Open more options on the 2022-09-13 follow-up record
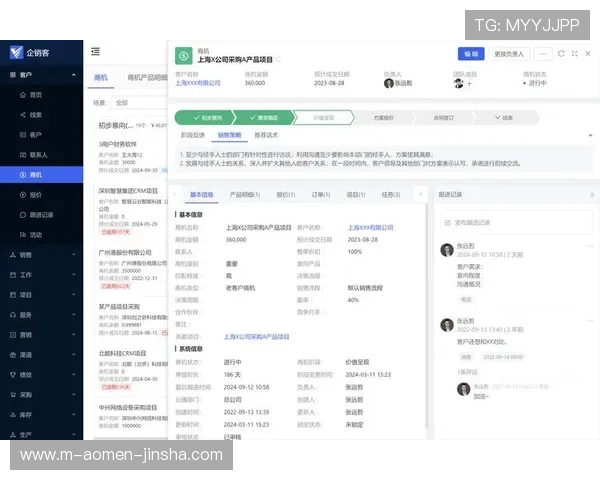 coord(590,321)
